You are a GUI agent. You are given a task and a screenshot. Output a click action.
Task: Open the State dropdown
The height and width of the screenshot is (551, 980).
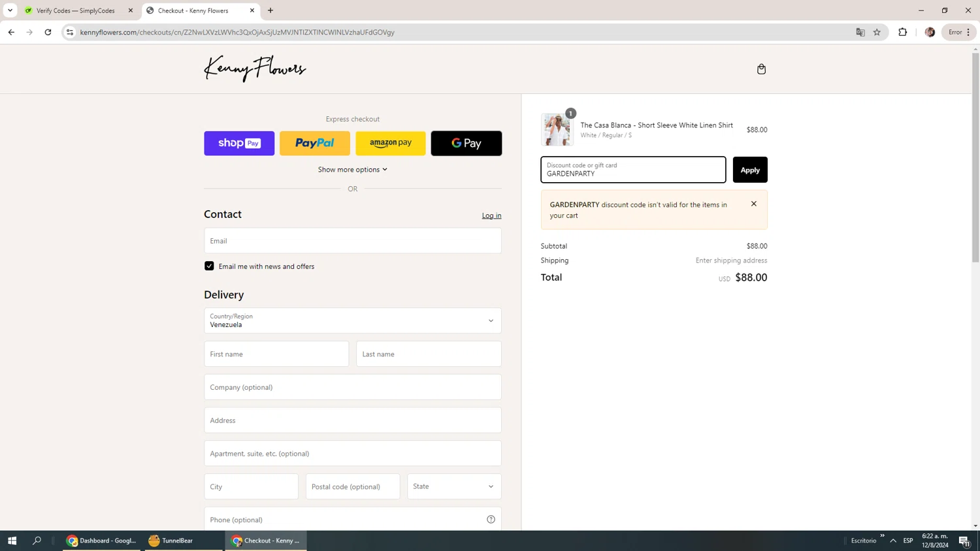pyautogui.click(x=454, y=487)
